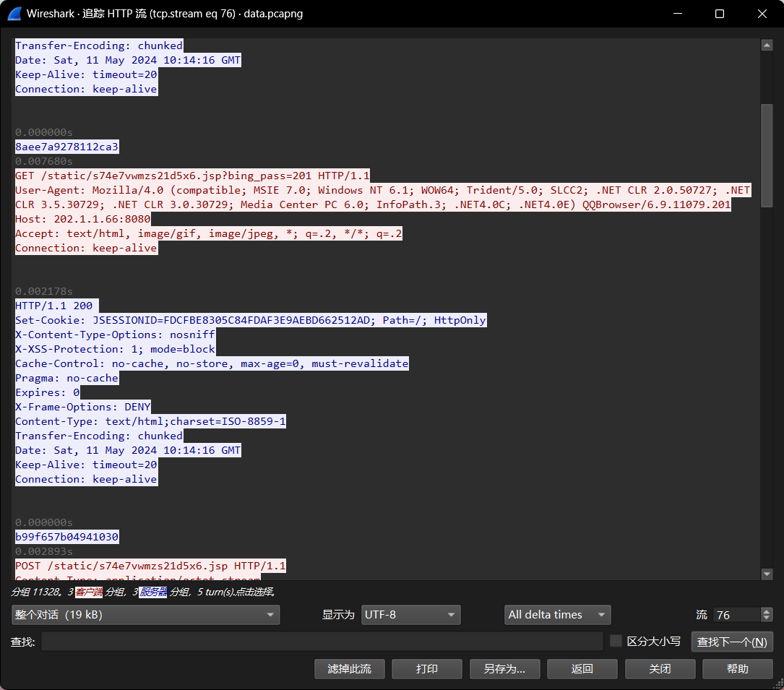Click the 8aee7a9278112ca3 response body text

67,147
